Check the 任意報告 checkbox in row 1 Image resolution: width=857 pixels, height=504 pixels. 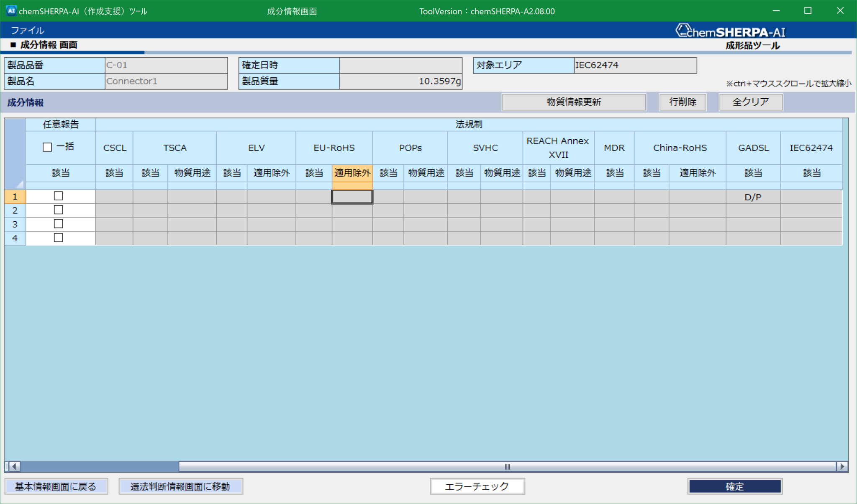(x=59, y=196)
